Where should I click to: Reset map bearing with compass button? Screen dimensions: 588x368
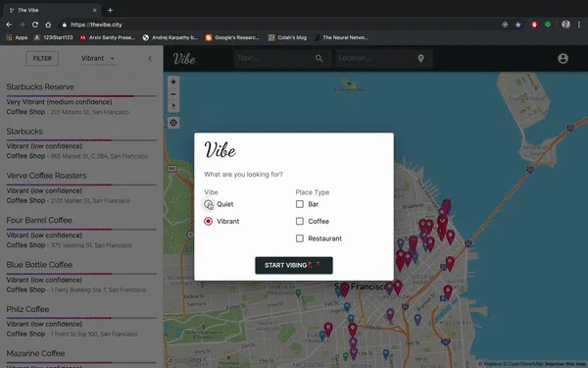pyautogui.click(x=173, y=106)
